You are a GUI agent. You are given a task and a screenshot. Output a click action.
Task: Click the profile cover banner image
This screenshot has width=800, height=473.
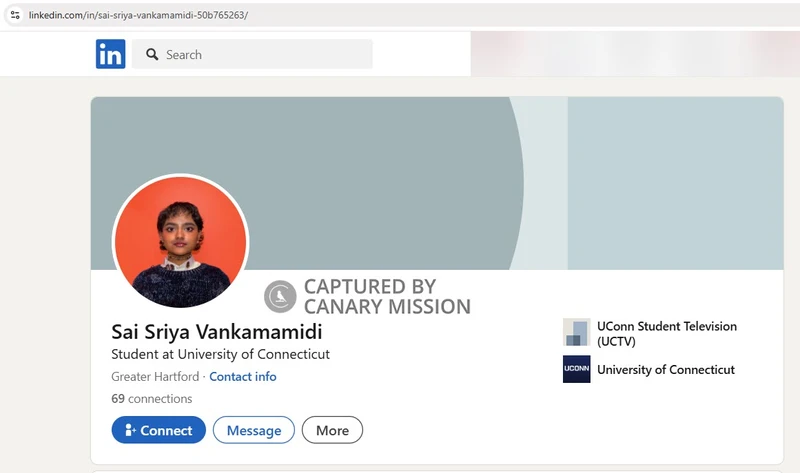437,183
